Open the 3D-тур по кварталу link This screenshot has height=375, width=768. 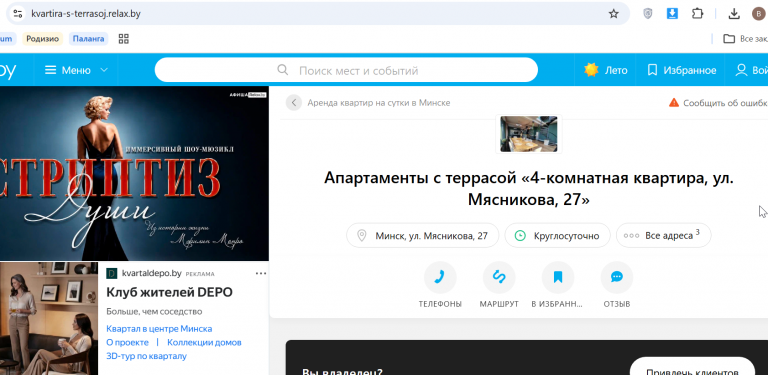click(146, 356)
